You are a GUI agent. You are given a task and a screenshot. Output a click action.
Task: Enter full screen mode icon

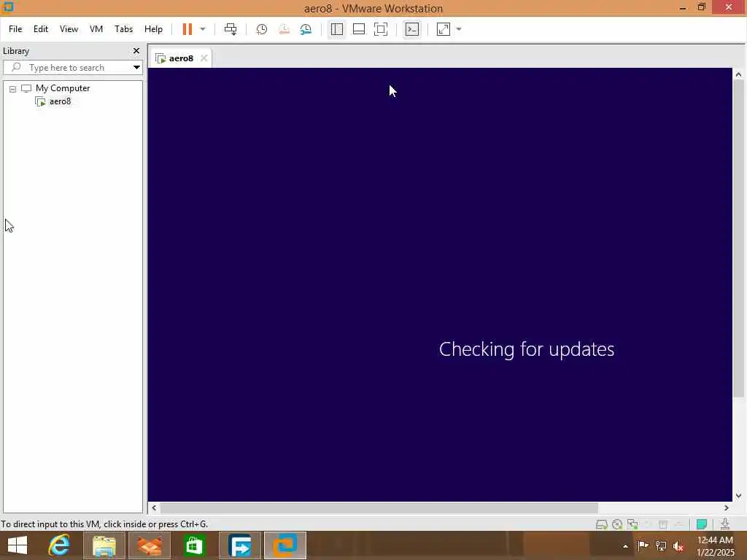(381, 29)
